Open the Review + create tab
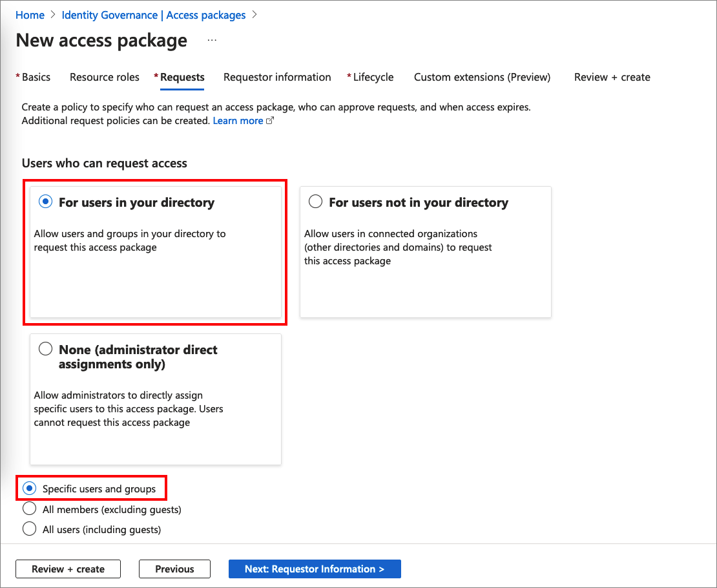This screenshot has width=717, height=588. pos(612,77)
